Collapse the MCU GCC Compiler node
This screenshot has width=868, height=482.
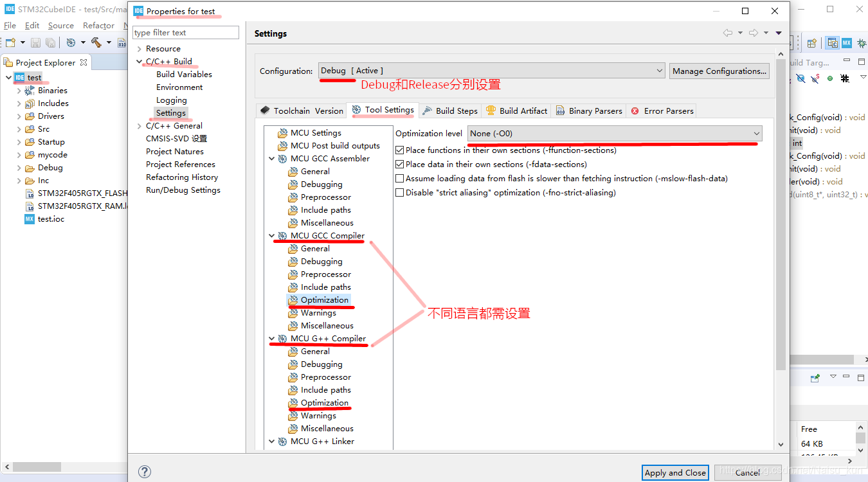click(271, 236)
